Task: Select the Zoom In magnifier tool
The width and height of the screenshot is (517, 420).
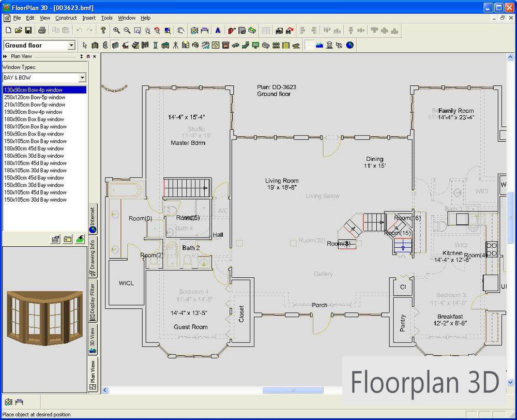Action: coord(117,31)
